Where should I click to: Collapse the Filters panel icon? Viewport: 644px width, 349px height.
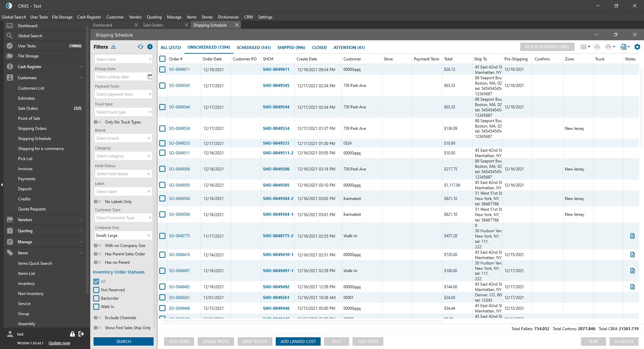coord(114,47)
